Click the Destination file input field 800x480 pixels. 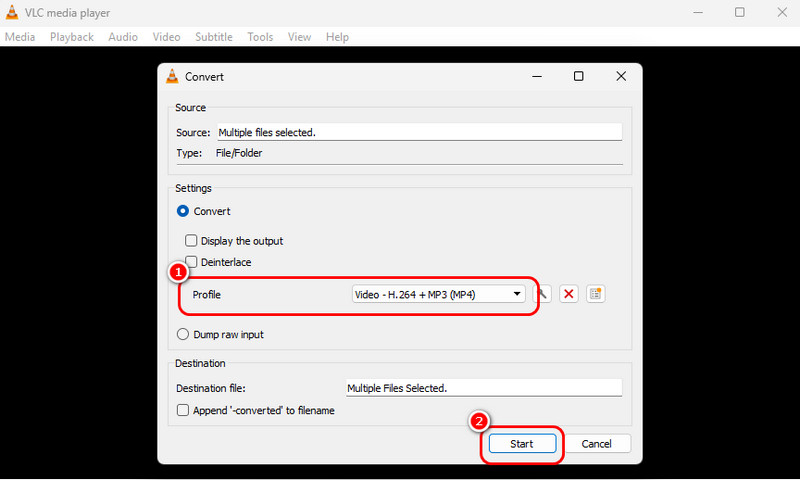[x=482, y=388]
